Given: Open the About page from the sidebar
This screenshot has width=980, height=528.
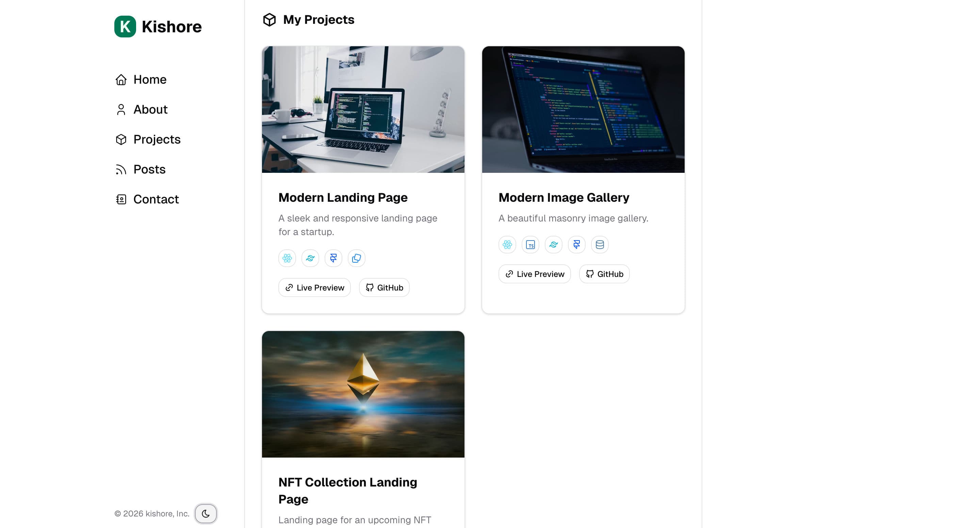Looking at the screenshot, I should 150,109.
